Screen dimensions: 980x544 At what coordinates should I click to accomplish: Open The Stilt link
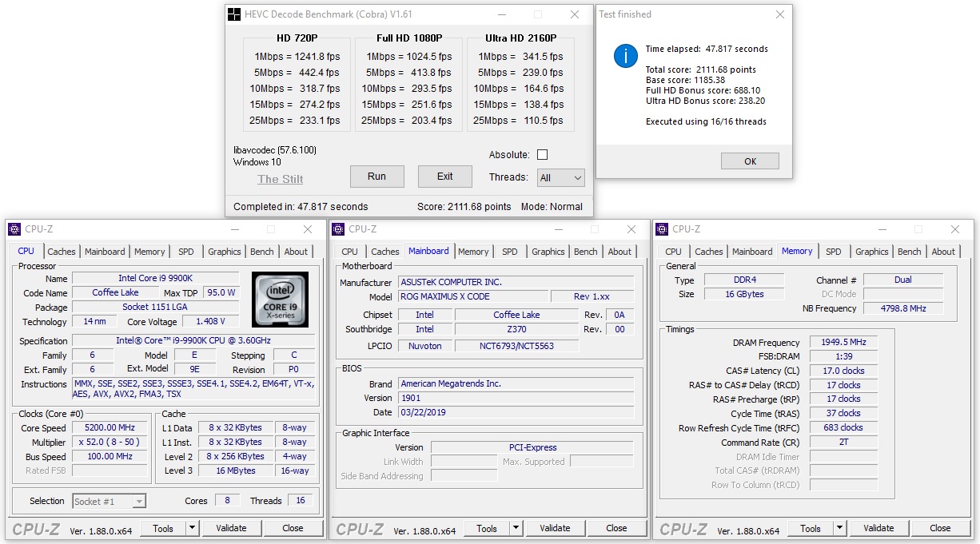pyautogui.click(x=281, y=179)
